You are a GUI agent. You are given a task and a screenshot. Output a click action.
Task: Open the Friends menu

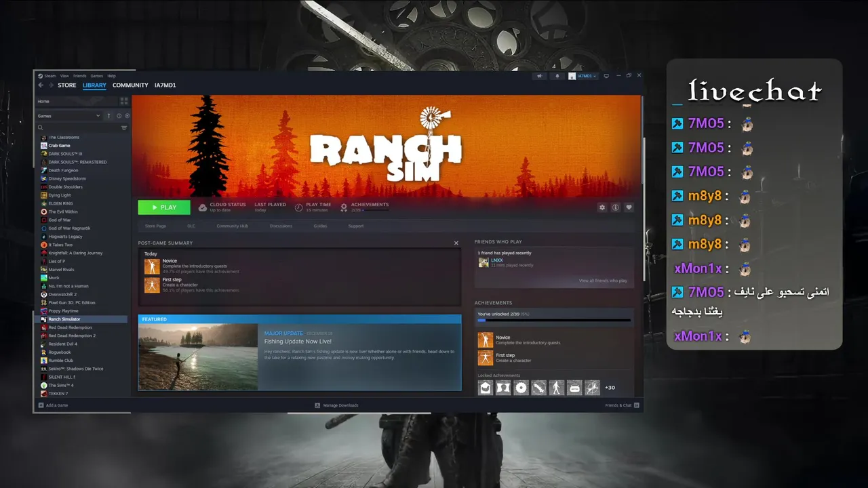79,76
